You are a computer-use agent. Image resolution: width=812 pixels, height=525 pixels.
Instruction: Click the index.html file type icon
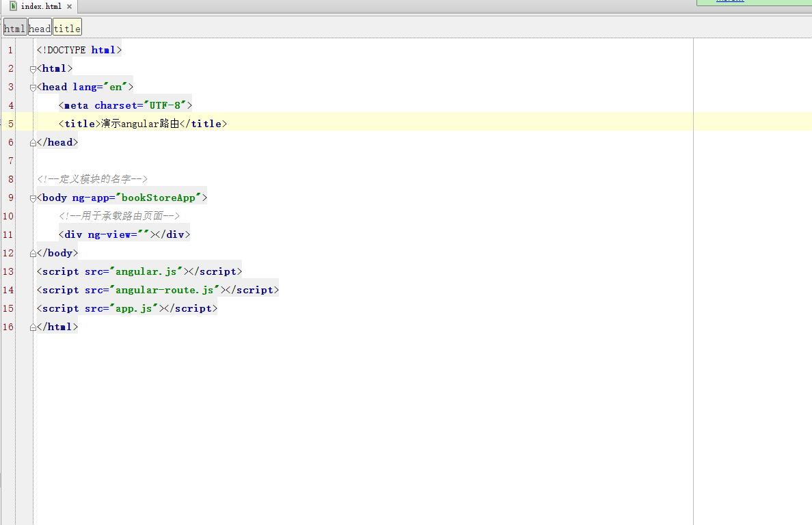tap(13, 6)
